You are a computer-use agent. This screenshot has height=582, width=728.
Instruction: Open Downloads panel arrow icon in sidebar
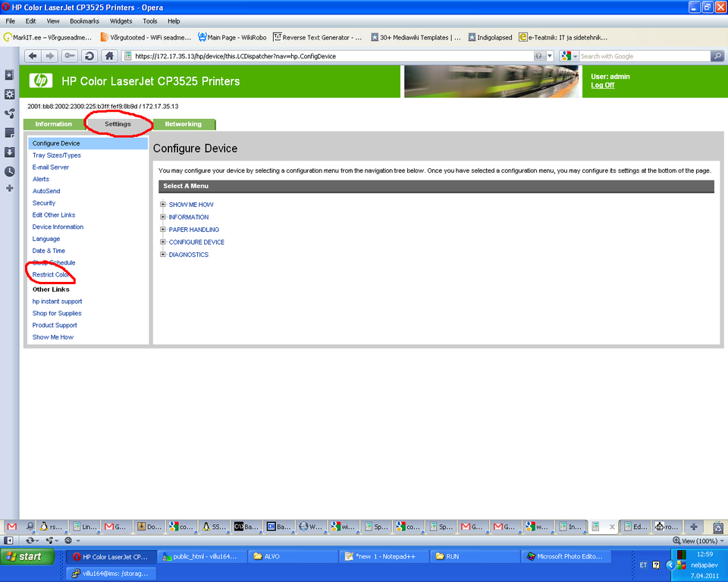point(9,152)
